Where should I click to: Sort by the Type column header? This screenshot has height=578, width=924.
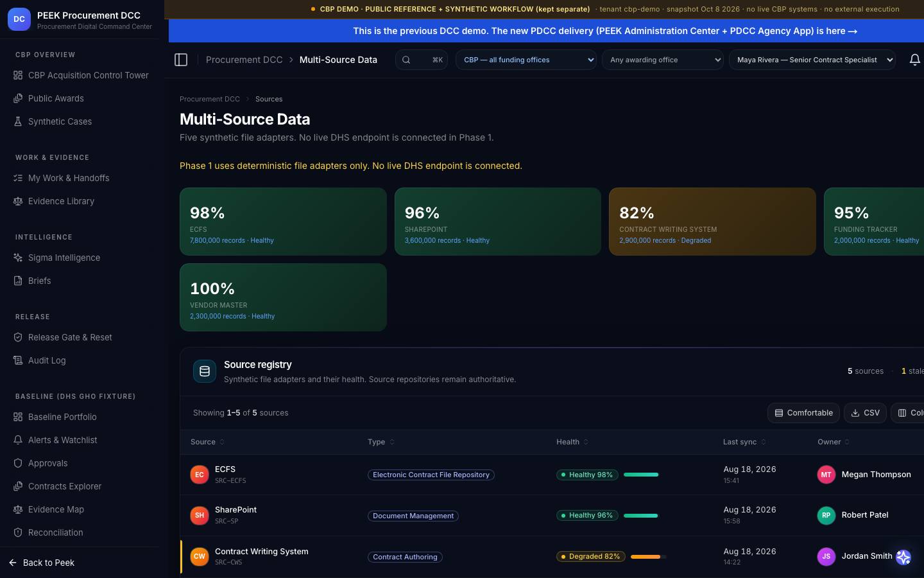tap(381, 442)
